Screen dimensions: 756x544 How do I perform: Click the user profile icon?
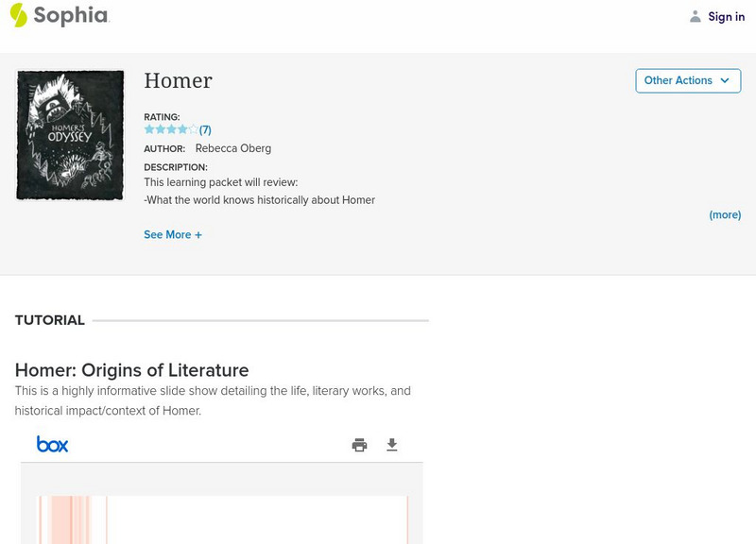pos(696,16)
